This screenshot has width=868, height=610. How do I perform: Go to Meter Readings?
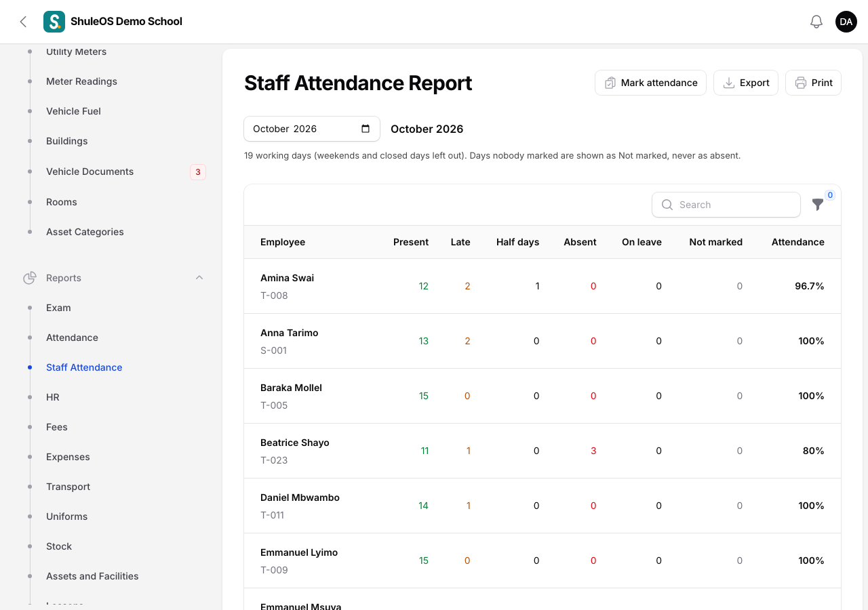point(81,81)
